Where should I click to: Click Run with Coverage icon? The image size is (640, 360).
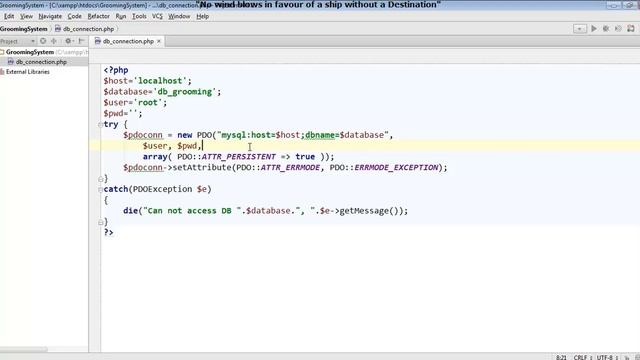(x=618, y=29)
